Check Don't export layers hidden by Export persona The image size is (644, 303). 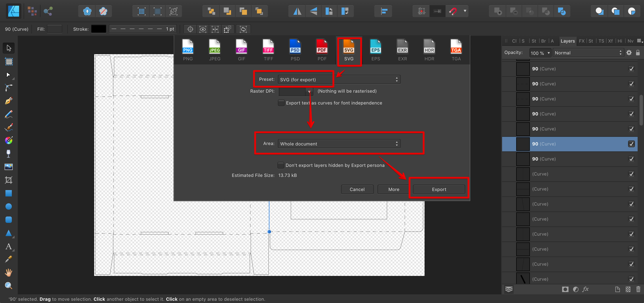click(x=281, y=165)
